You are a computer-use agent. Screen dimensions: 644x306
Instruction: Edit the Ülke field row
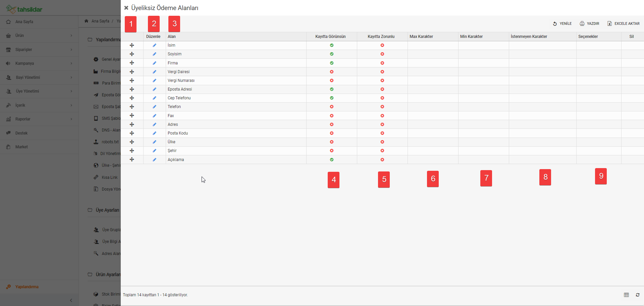[x=154, y=142]
